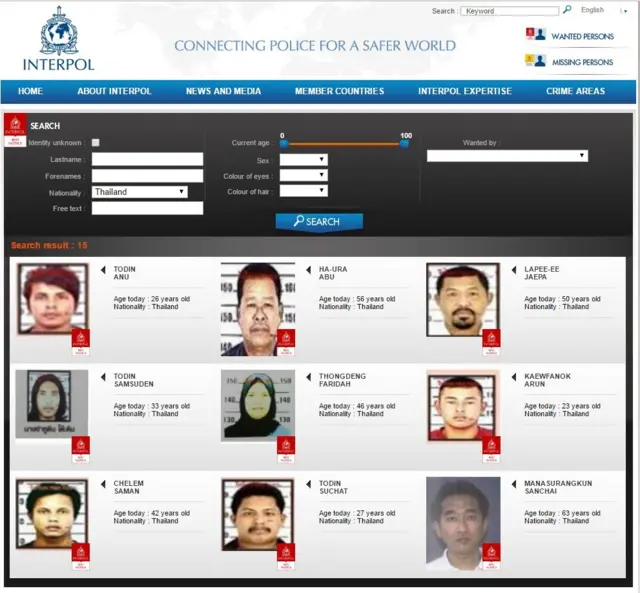Enable the Identity unknown checkbox
Viewport: 640px width, 593px height.
[96, 143]
